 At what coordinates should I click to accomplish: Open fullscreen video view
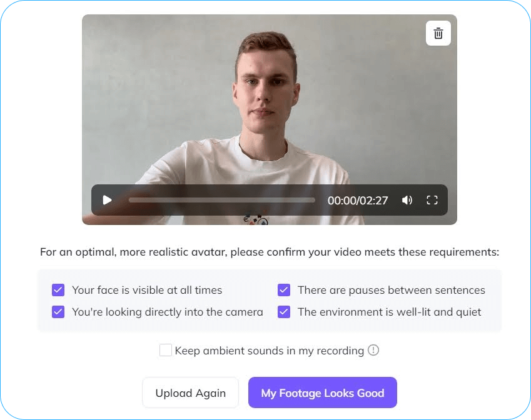(432, 200)
